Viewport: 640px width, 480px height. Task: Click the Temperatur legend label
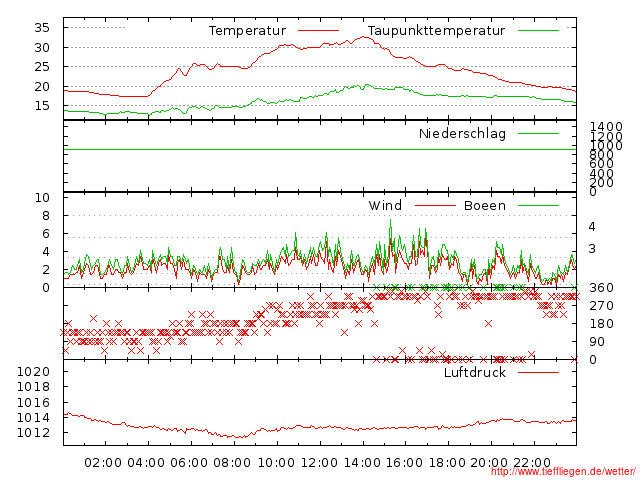(x=247, y=31)
